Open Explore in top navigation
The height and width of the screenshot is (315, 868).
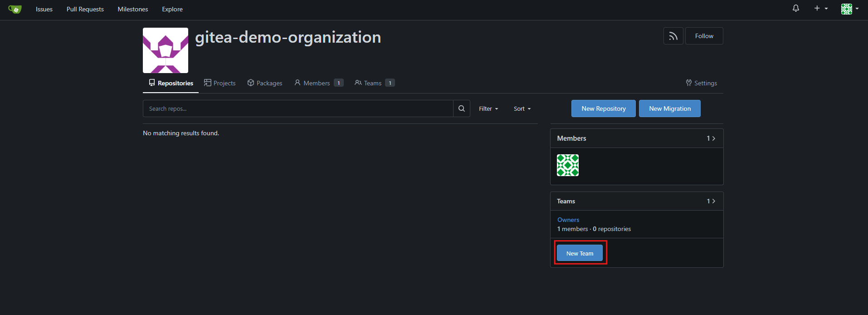[172, 9]
